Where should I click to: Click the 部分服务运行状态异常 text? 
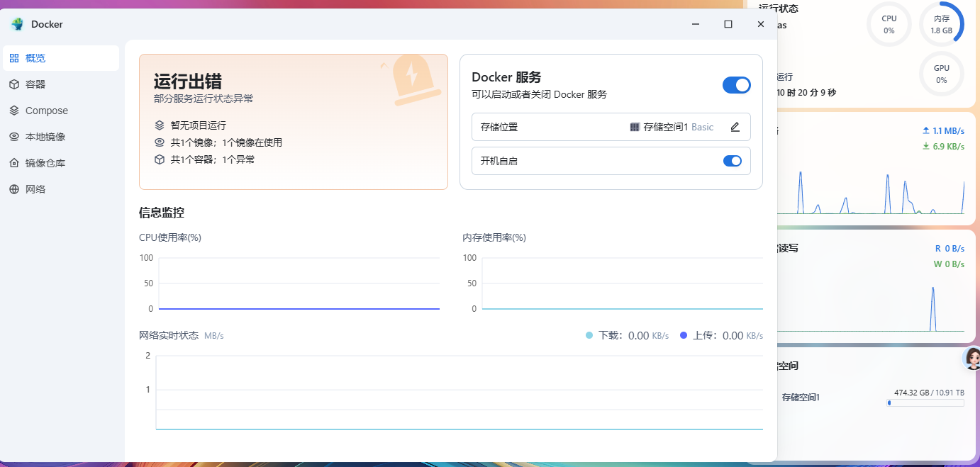[x=204, y=99]
